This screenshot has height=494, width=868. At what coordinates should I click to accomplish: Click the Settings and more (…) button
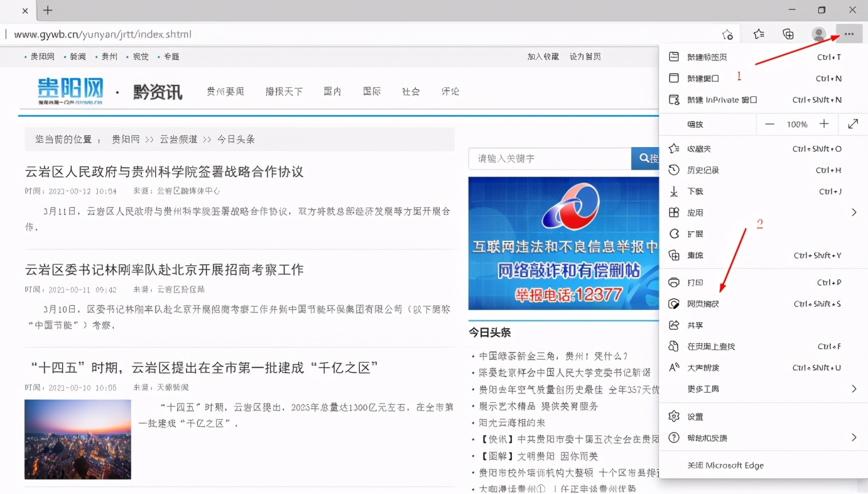click(x=849, y=34)
